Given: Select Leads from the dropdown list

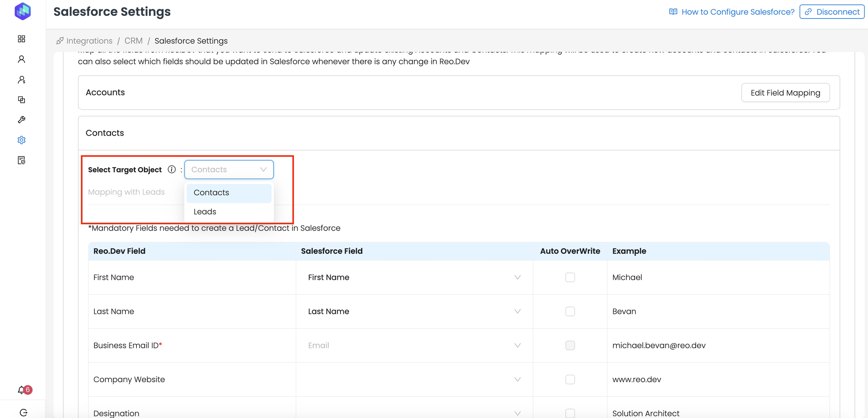Looking at the screenshot, I should [205, 212].
